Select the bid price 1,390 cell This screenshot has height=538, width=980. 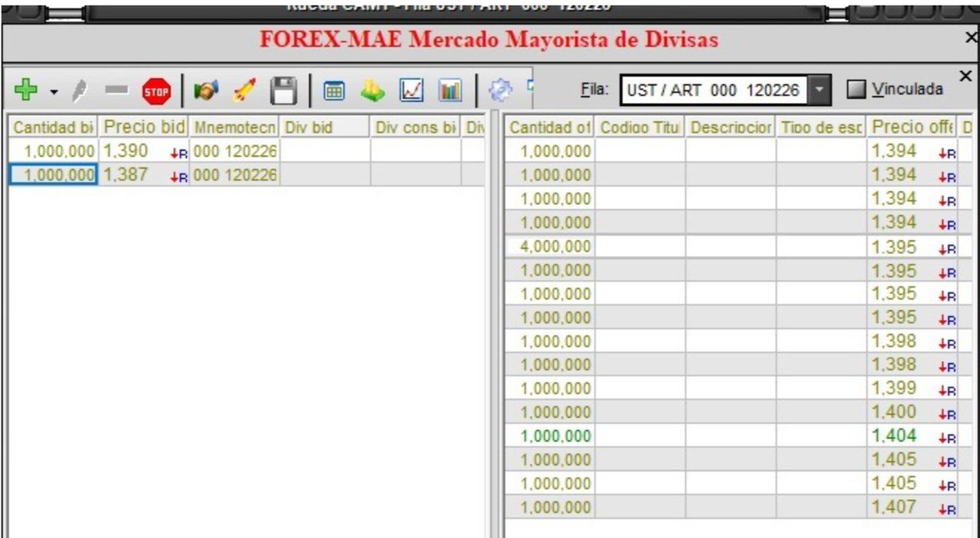[x=145, y=151]
